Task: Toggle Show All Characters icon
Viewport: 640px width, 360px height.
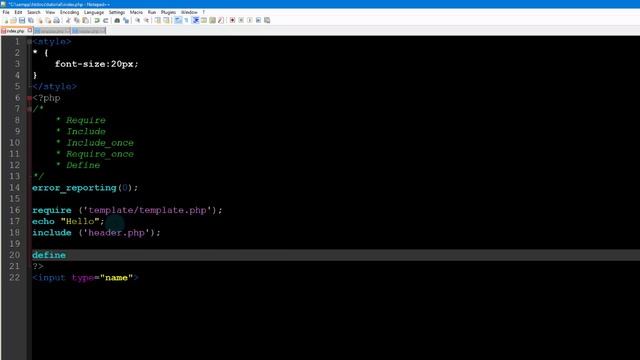Action: pos(186,20)
